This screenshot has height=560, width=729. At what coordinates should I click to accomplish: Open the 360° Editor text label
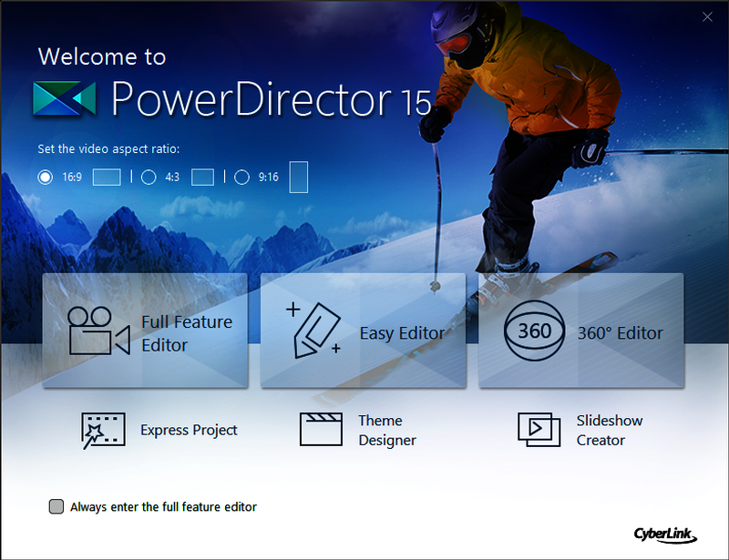pyautogui.click(x=621, y=333)
